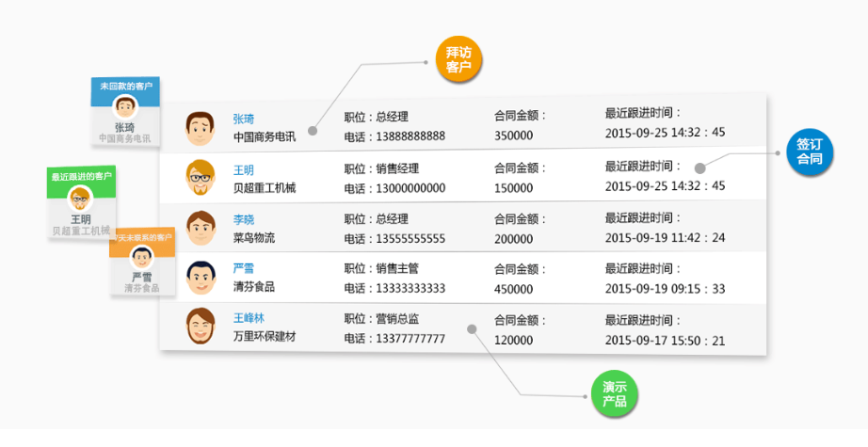Click 张琦's avatar in the customer list
The image size is (868, 447).
click(200, 127)
